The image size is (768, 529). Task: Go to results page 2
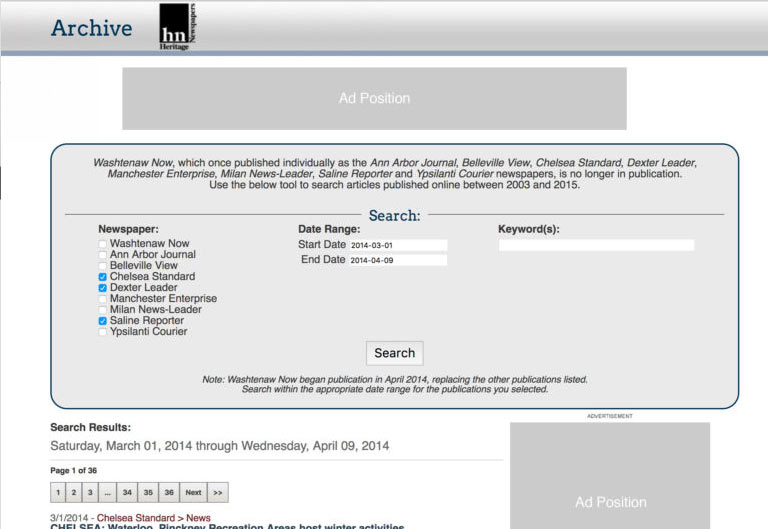point(73,492)
